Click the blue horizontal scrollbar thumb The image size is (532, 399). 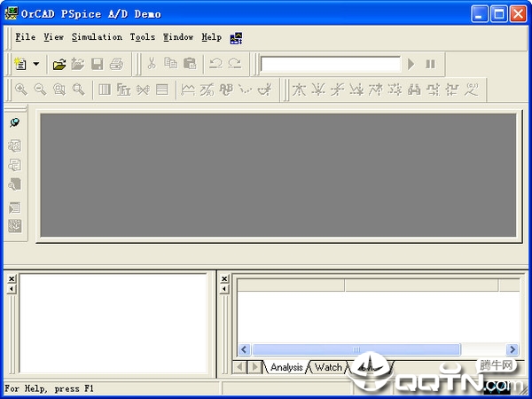(x=356, y=349)
